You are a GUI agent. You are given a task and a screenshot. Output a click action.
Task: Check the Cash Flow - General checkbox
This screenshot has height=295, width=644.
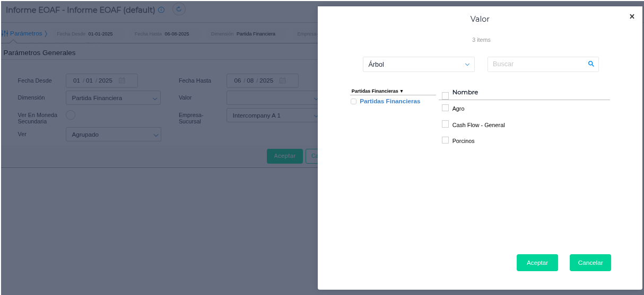(x=445, y=124)
